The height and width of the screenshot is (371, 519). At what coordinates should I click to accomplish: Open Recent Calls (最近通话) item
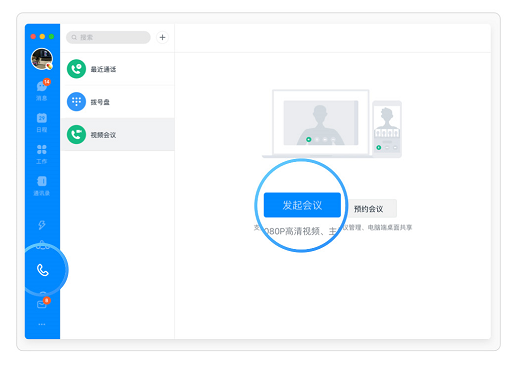click(118, 69)
